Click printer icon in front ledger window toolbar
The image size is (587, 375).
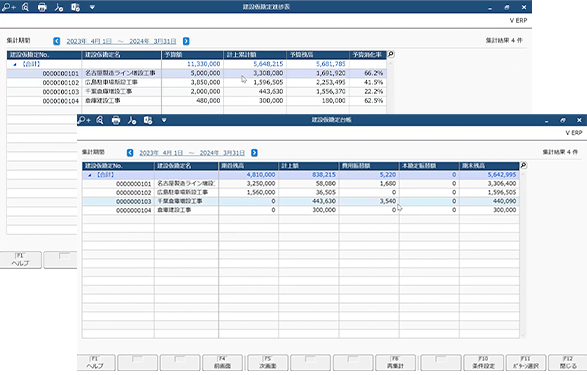[x=116, y=120]
